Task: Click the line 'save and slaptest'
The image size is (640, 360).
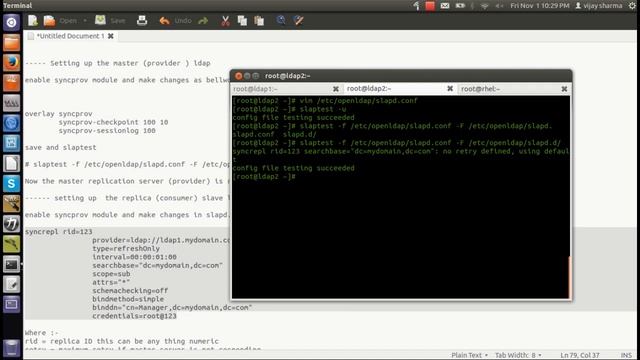Action: click(60, 147)
